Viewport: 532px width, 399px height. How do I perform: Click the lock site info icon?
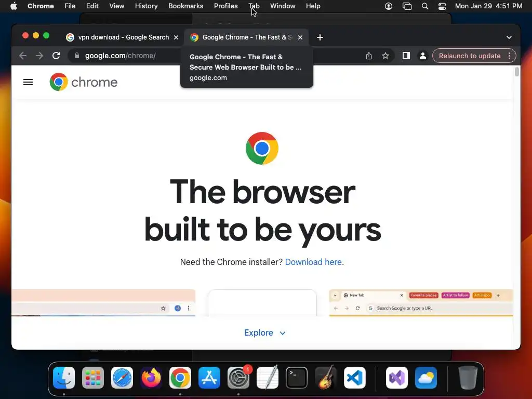click(77, 56)
